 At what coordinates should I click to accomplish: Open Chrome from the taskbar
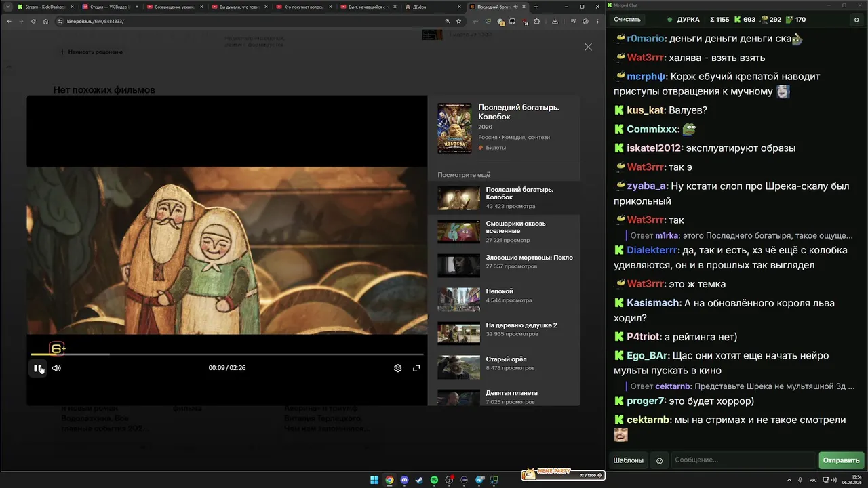[x=389, y=480]
